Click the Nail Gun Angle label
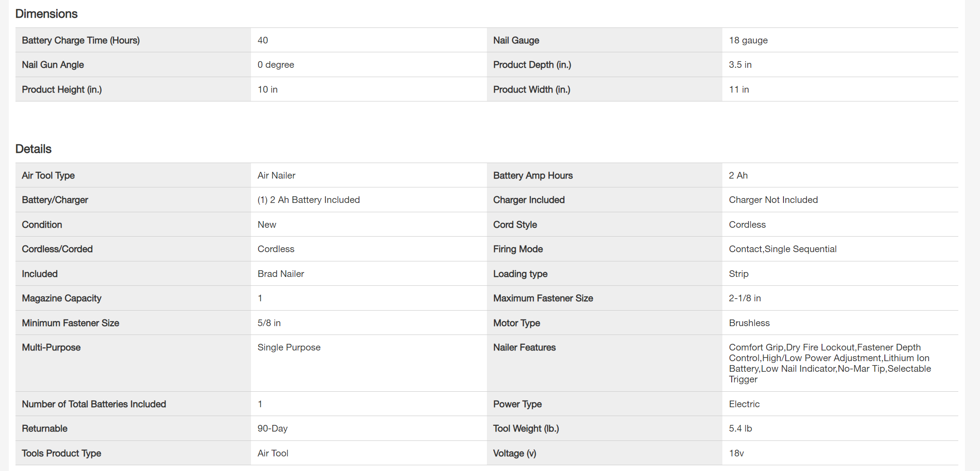Image resolution: width=980 pixels, height=471 pixels. click(53, 65)
